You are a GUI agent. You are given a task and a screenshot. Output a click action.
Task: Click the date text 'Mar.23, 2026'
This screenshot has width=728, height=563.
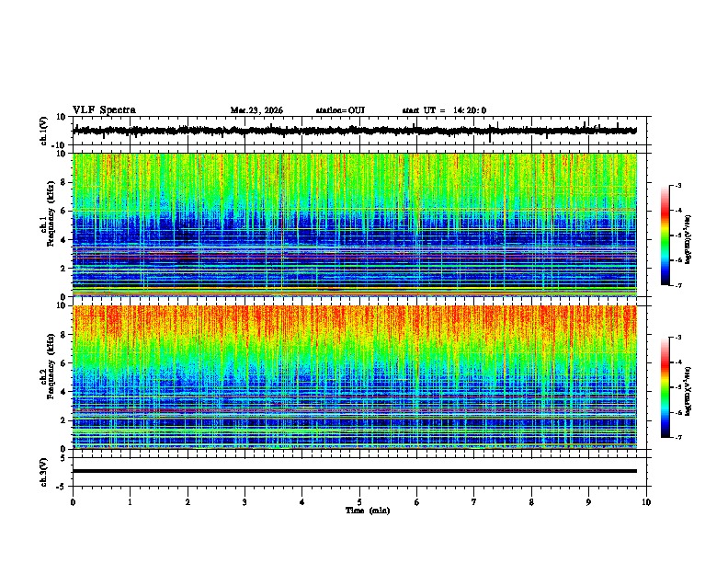tap(256, 110)
